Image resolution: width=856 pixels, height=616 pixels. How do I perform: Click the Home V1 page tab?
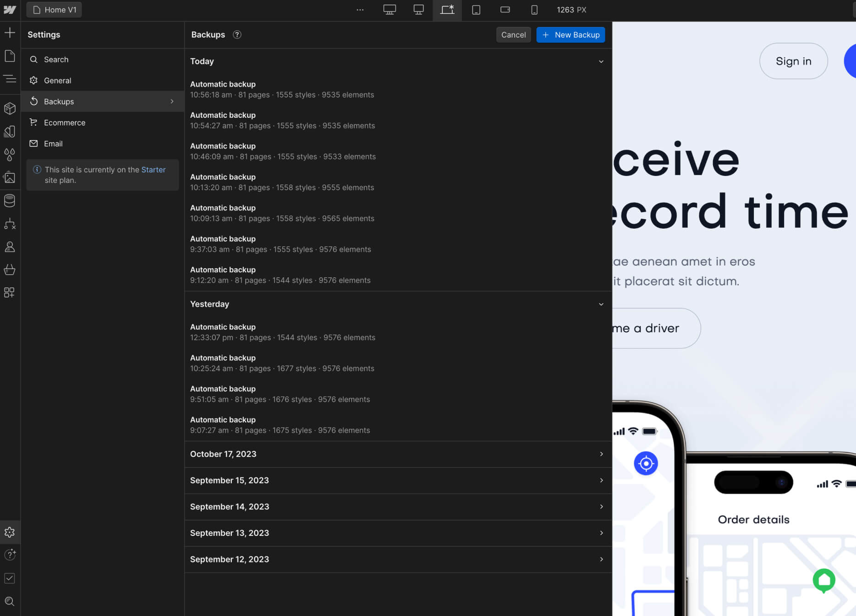pos(54,10)
